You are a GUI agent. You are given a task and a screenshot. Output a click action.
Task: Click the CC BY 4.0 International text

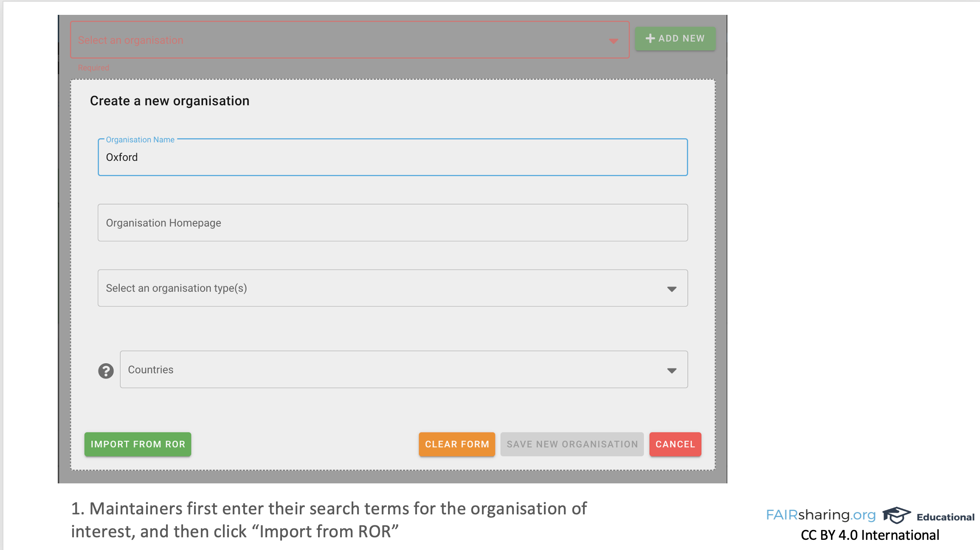point(870,535)
